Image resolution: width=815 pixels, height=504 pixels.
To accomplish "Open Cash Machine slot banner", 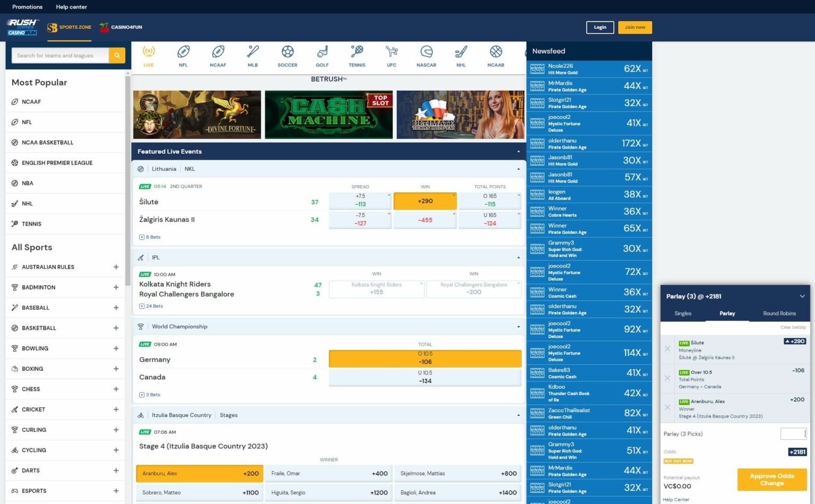I will (x=329, y=115).
